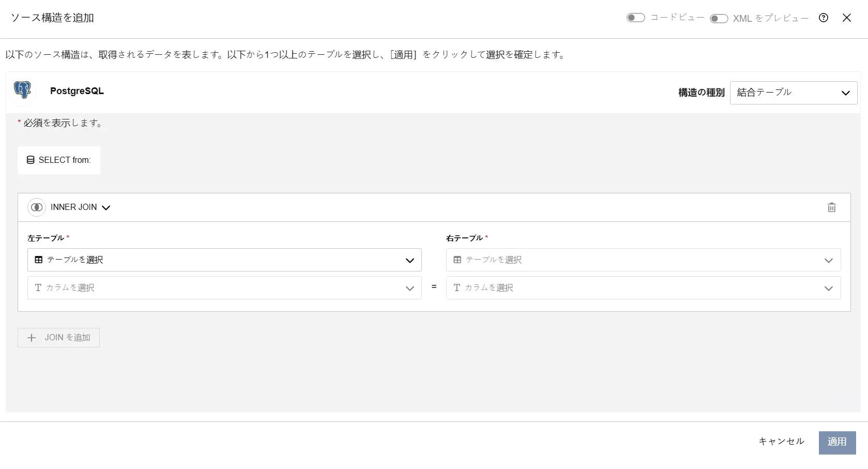
Task: Click the 構造の種別 label
Action: 702,93
